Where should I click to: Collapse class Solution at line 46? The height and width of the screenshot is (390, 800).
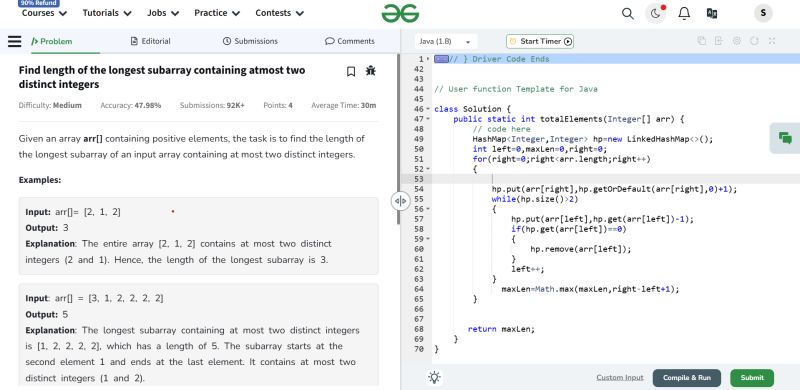tap(428, 109)
